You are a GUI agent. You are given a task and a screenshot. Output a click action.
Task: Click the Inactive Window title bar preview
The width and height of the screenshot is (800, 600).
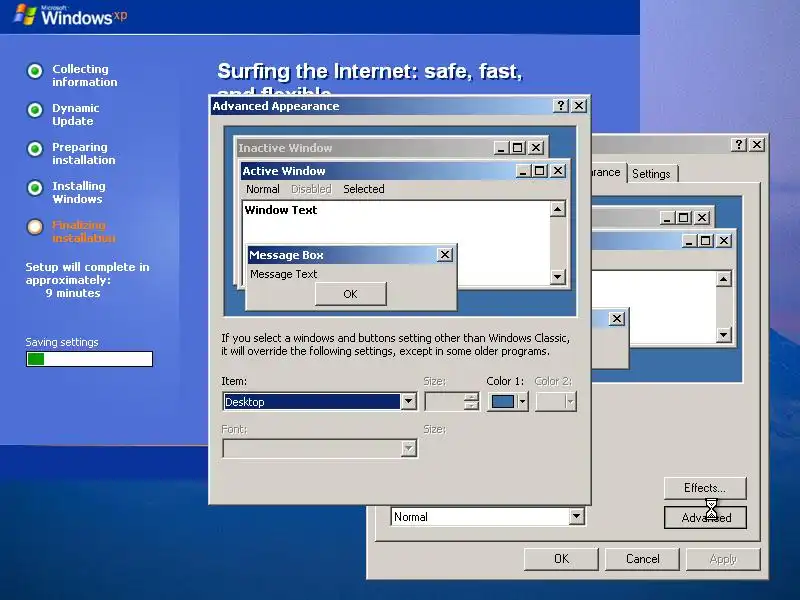[365, 148]
